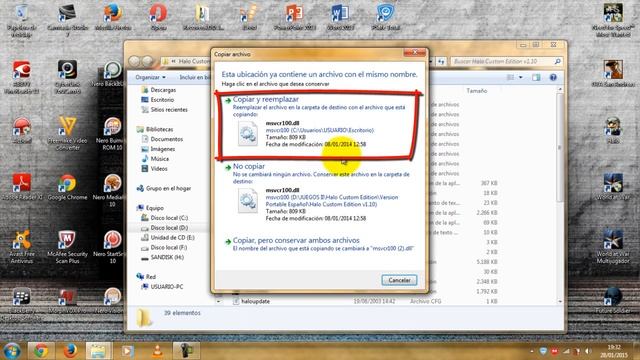This screenshot has height=360, width=640.
Task: Open Vídeos library in navigation pane
Action: point(154,169)
